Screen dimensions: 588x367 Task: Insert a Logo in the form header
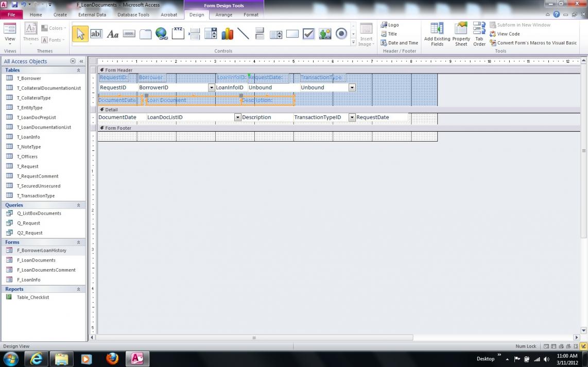[390, 25]
